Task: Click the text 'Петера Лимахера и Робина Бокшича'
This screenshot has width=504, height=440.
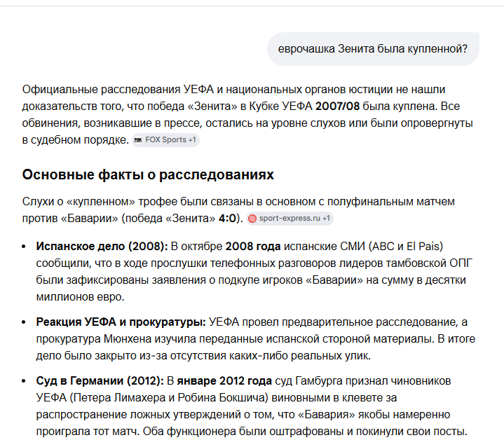Action: [x=170, y=397]
